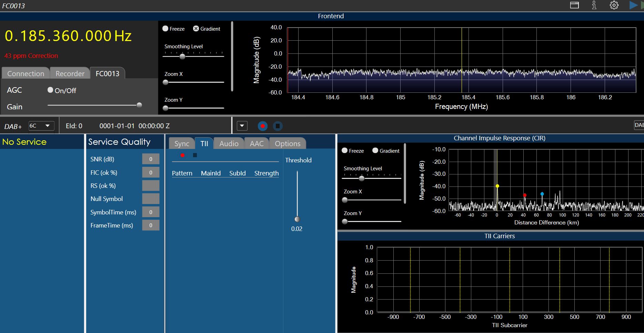Click the info icon in the top bar
The height and width of the screenshot is (333, 644).
point(594,6)
